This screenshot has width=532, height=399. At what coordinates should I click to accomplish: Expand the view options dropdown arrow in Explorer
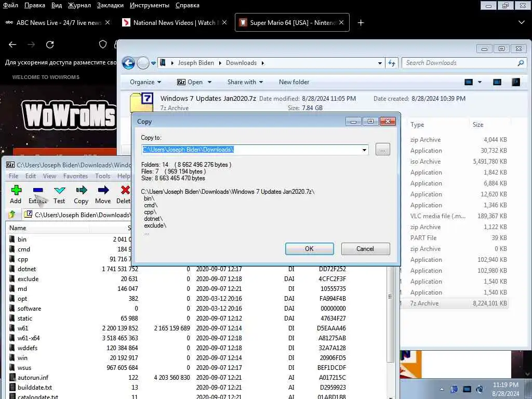pyautogui.click(x=480, y=82)
